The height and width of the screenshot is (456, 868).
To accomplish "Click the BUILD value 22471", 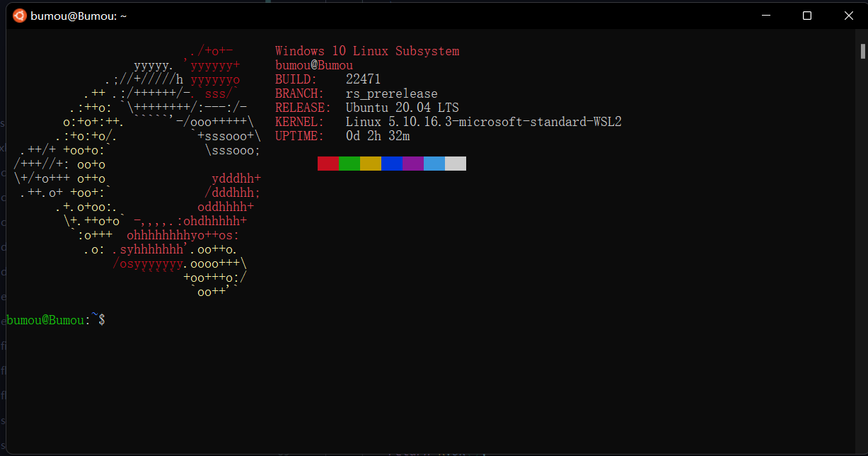I will click(363, 79).
